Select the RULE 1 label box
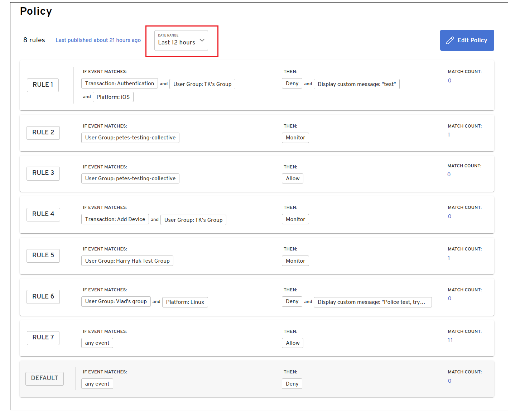The image size is (515, 420). click(43, 85)
